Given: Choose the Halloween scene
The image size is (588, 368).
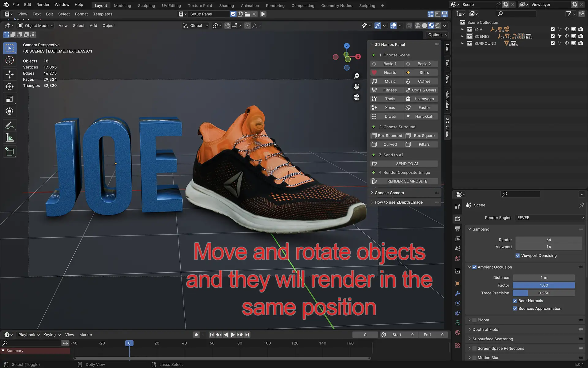Looking at the screenshot, I should point(421,99).
